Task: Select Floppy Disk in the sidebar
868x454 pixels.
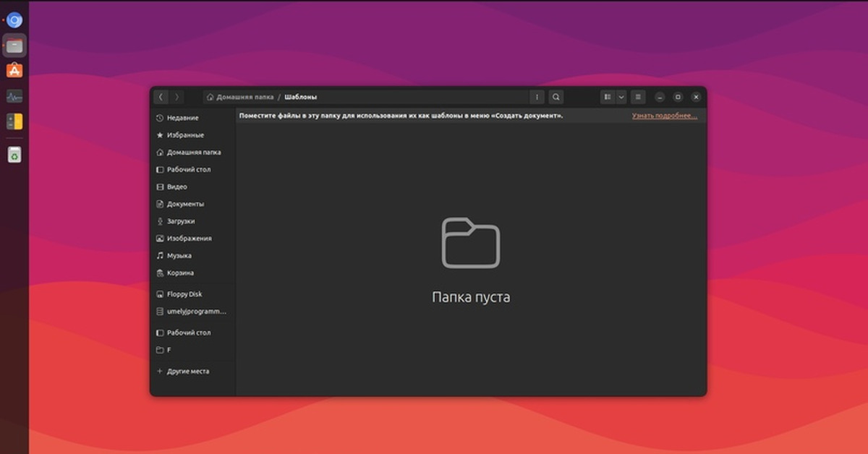Action: 184,294
